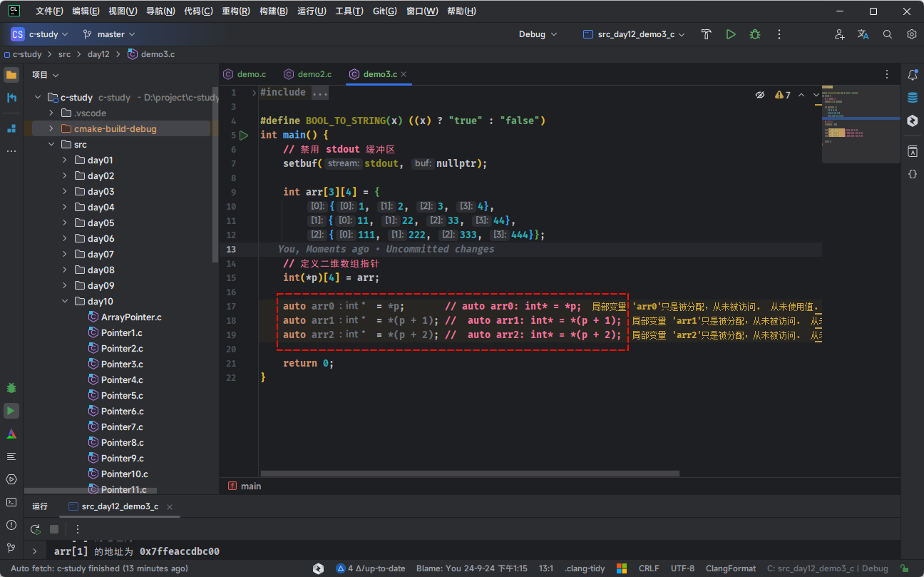Viewport: 924px width, 577px height.
Task: Open the Debug build profile dropdown
Action: 538,34
